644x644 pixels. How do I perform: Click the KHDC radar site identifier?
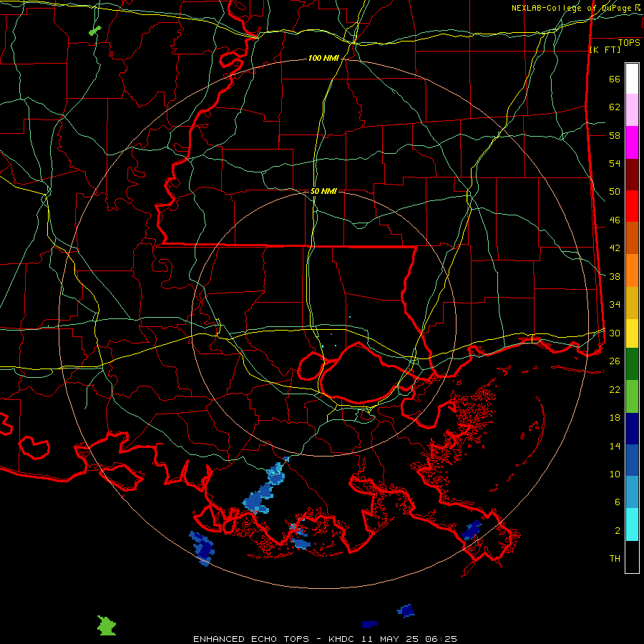pyautogui.click(x=343, y=639)
